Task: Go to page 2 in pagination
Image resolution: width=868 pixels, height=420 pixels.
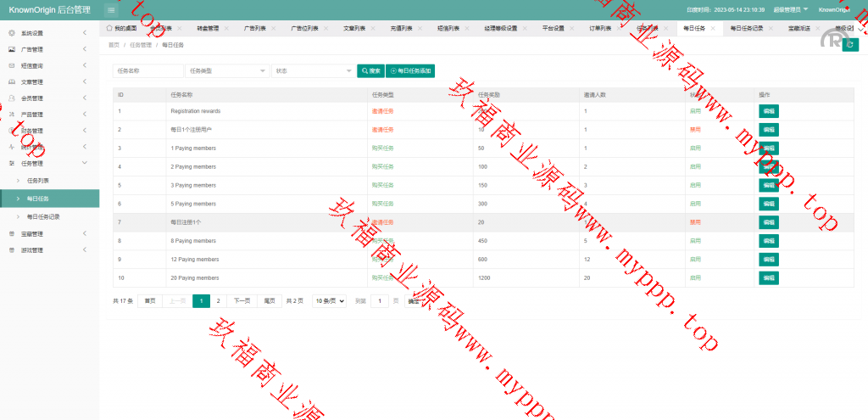Action: [x=218, y=301]
